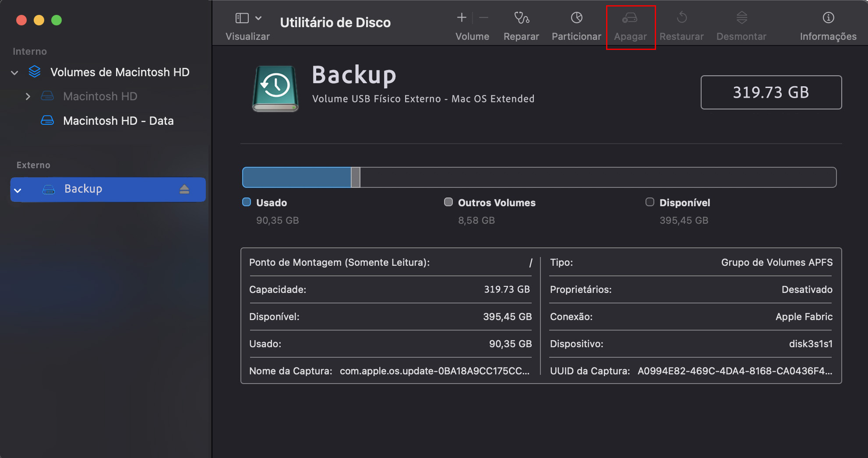The height and width of the screenshot is (458, 868).
Task: Click the sidebar view toggle icon
Action: [x=241, y=18]
